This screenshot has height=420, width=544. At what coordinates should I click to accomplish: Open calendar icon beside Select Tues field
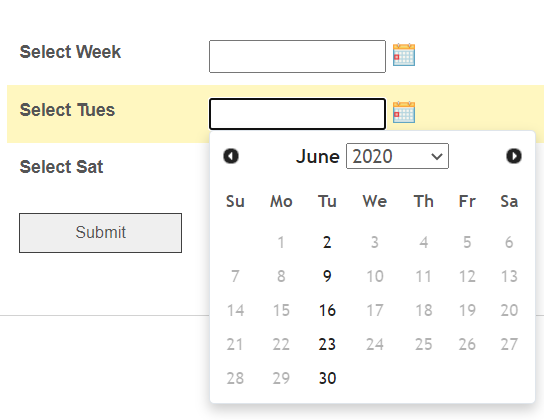404,112
